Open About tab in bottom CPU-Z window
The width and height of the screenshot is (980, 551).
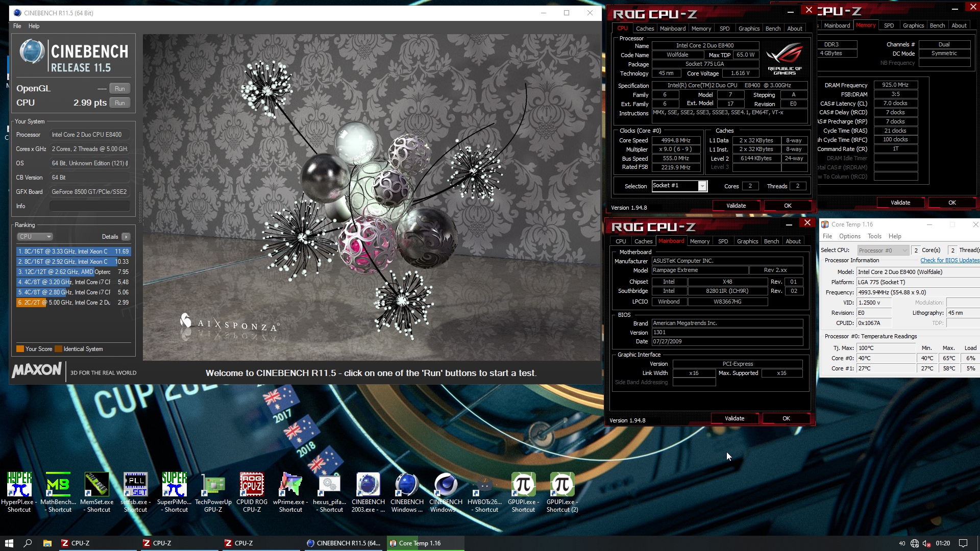pos(793,241)
